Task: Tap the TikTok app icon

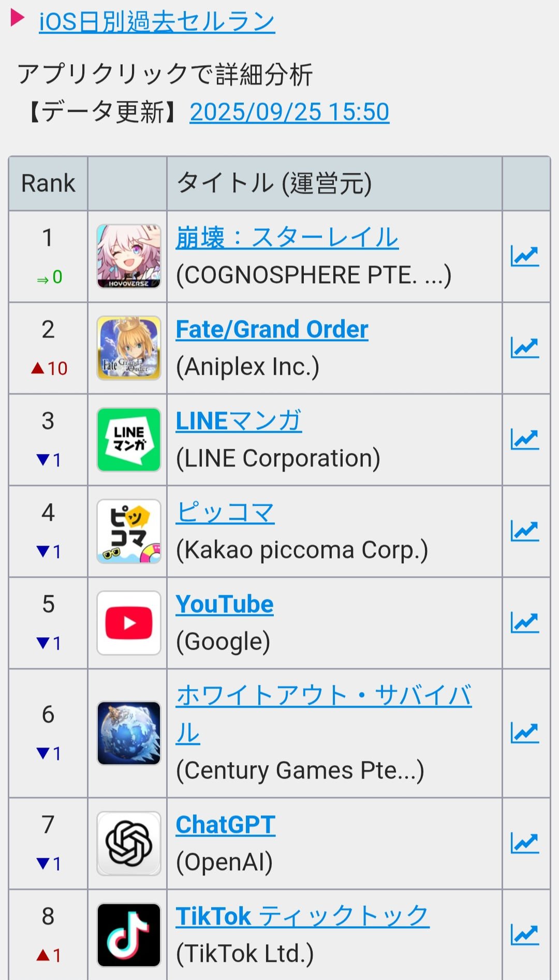Action: tap(129, 935)
